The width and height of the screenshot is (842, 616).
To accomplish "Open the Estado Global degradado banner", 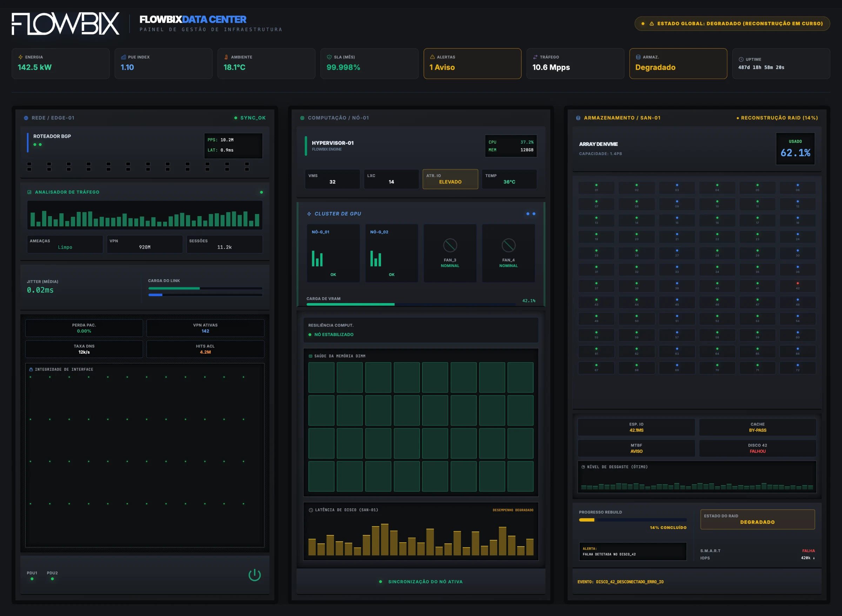I will click(x=732, y=24).
